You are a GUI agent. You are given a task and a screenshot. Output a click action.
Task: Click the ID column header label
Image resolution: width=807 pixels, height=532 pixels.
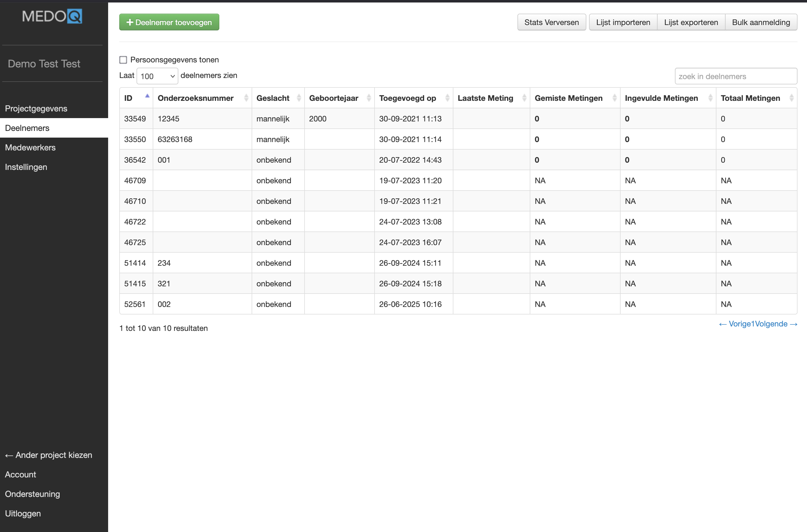[128, 98]
